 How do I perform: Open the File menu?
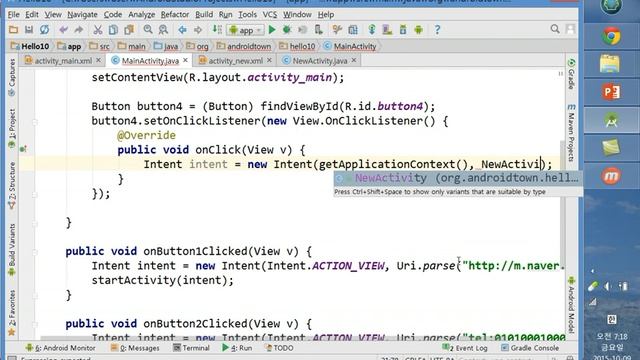click(x=13, y=15)
